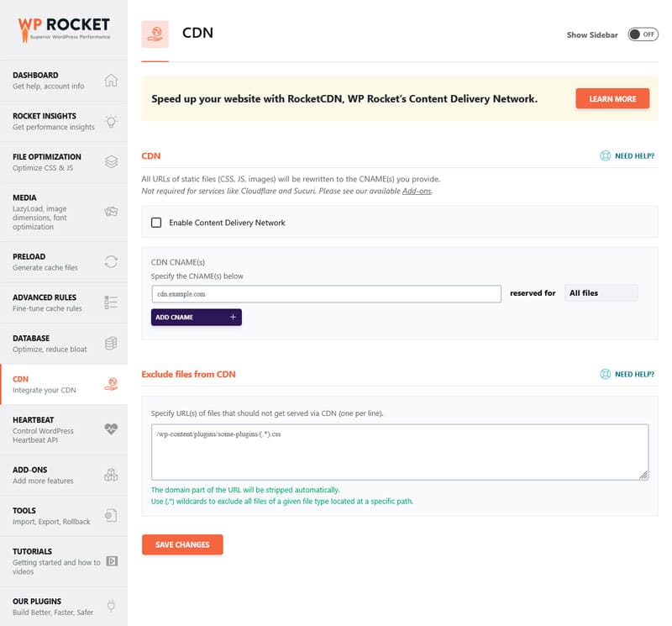The width and height of the screenshot is (672, 626).
Task: Click the Need Help lifebuoy icon
Action: coord(606,156)
